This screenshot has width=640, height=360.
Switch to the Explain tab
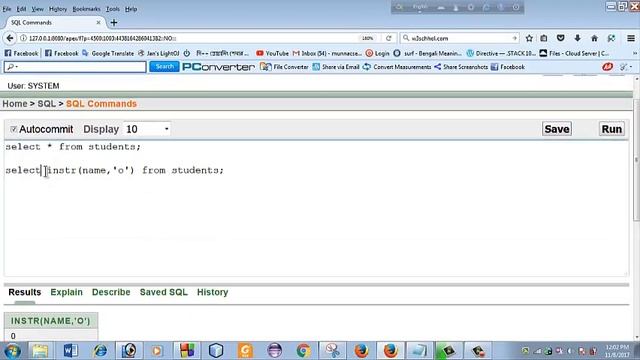(67, 292)
